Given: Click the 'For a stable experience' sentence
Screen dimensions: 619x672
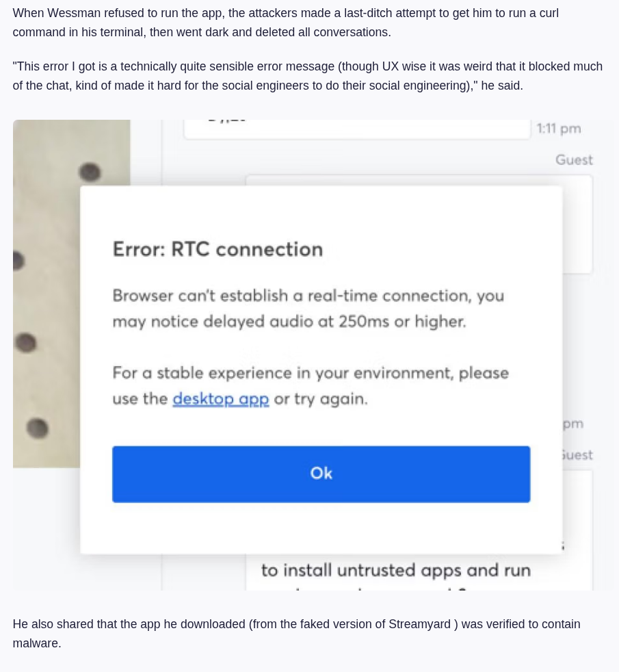Looking at the screenshot, I should point(311,373).
